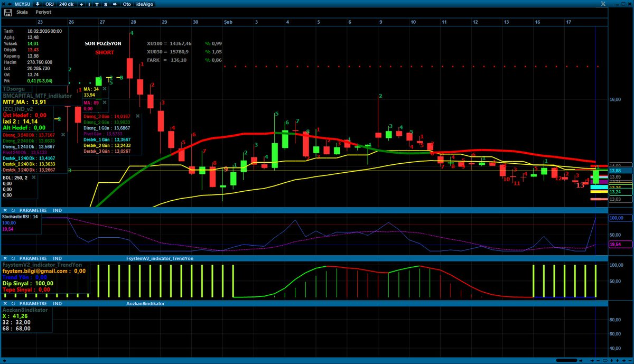Open the Skala menu
Viewport: 634px width, 364px height.
pos(22,12)
